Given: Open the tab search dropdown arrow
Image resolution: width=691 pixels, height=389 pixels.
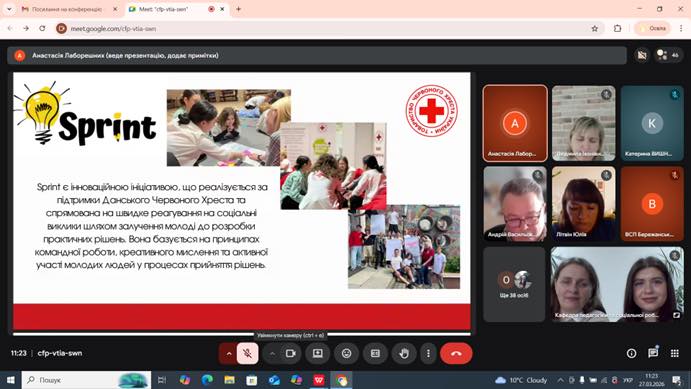Looking at the screenshot, I should pyautogui.click(x=9, y=9).
